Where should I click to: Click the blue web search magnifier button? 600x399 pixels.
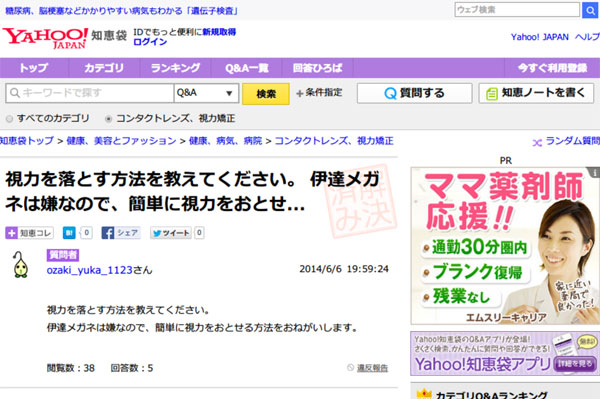pos(590,10)
